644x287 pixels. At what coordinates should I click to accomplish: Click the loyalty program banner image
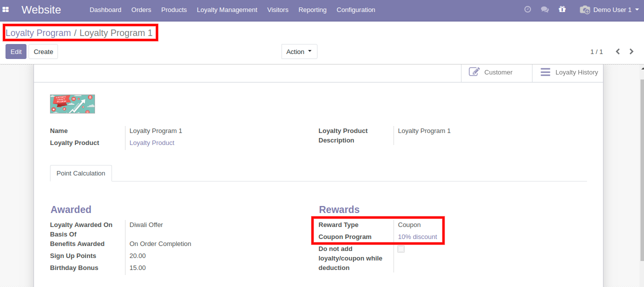(x=72, y=104)
